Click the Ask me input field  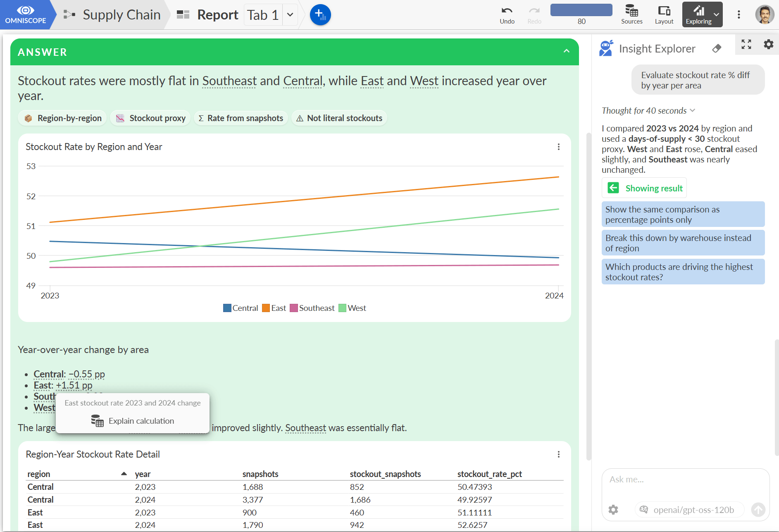(685, 480)
